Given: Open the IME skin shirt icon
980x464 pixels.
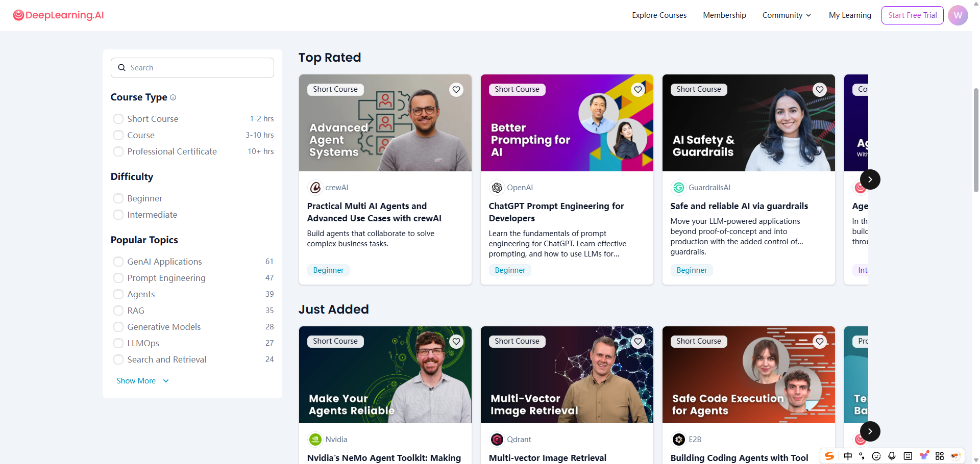Looking at the screenshot, I should pos(924,456).
